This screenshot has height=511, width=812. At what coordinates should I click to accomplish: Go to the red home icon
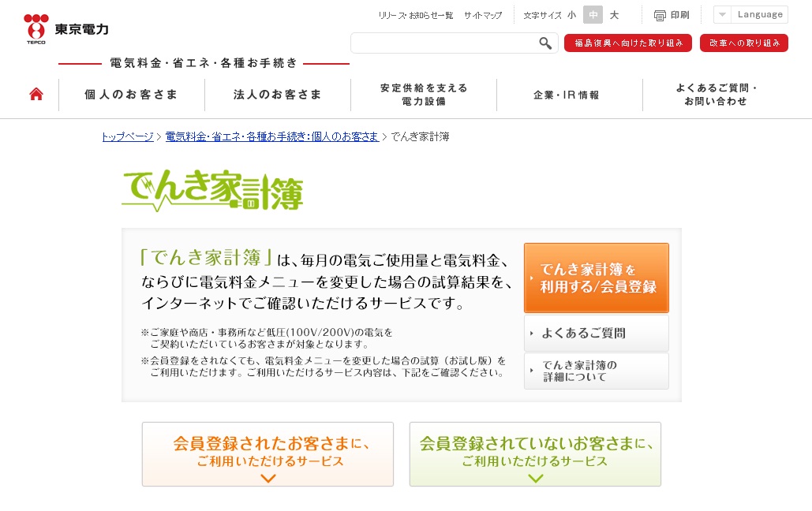point(36,94)
